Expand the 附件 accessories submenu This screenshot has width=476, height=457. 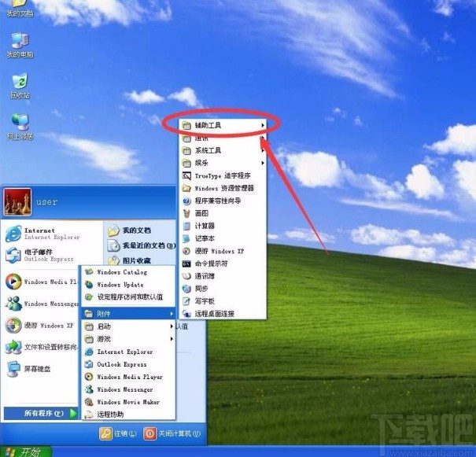pyautogui.click(x=128, y=314)
